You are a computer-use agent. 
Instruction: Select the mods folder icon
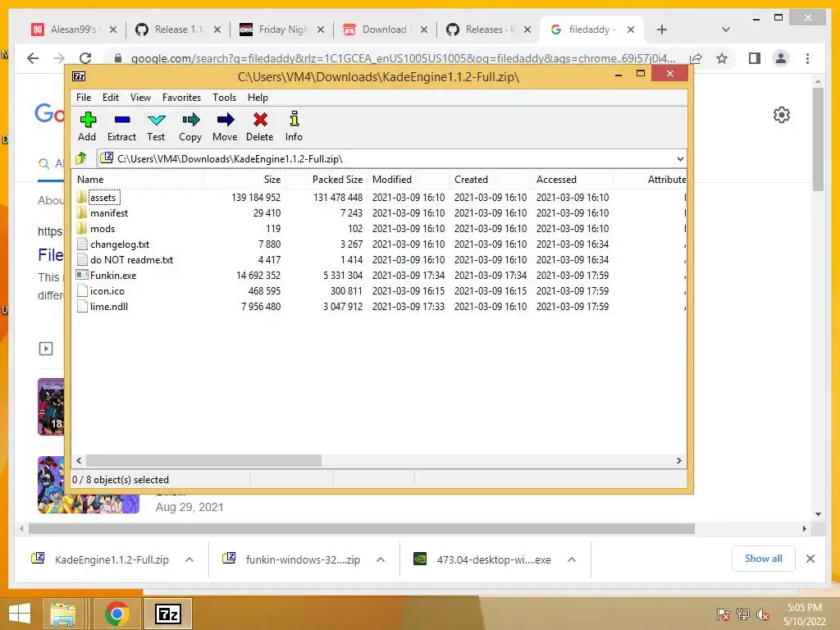81,228
